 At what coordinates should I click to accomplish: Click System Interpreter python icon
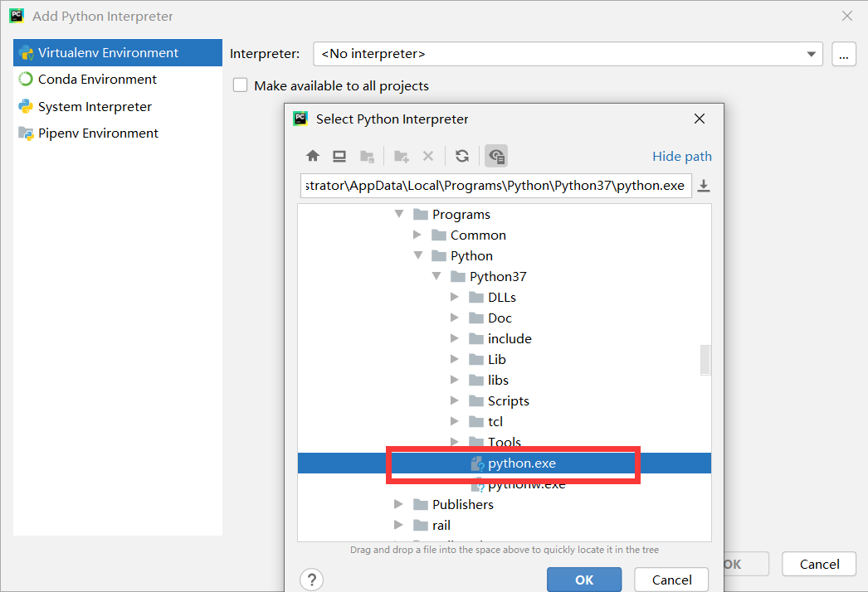[x=26, y=106]
